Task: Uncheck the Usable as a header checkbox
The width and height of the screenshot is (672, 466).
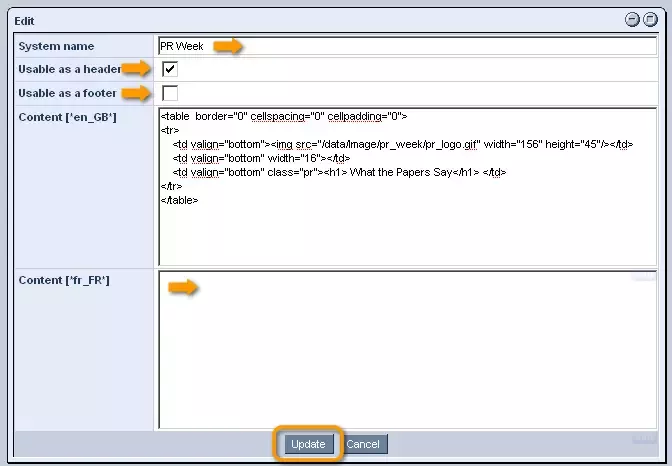Action: tap(170, 69)
